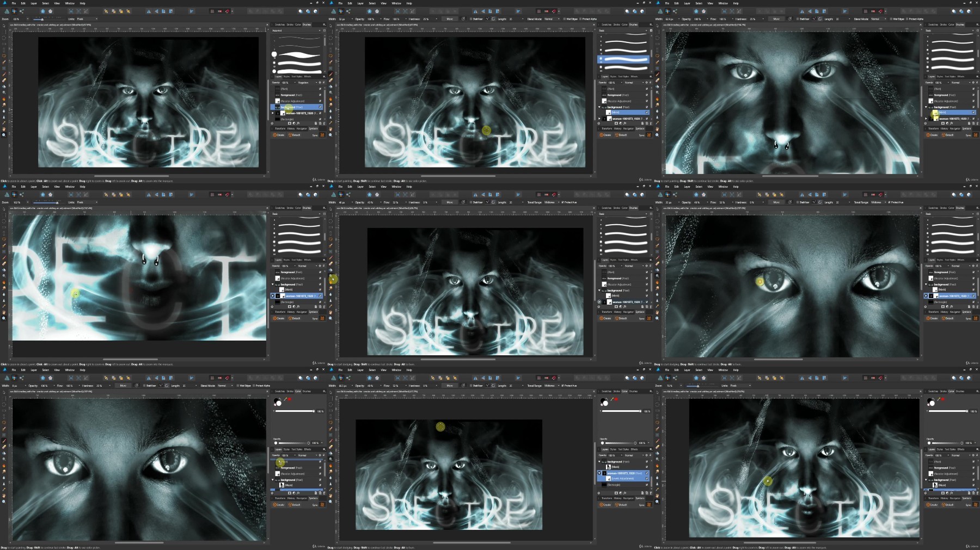The height and width of the screenshot is (550, 980).
Task: Select the foreground layer in the bottom-right frame
Action: 950,468
